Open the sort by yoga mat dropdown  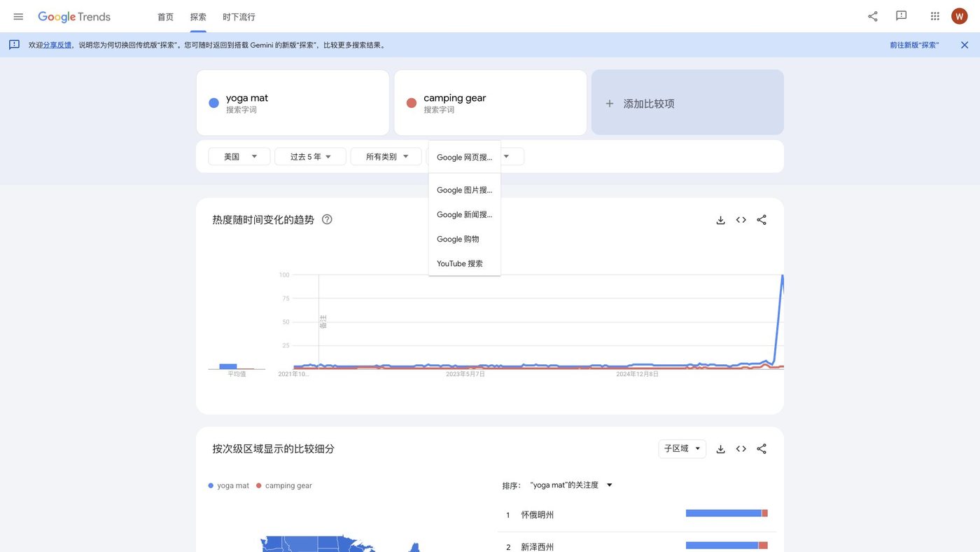pyautogui.click(x=571, y=485)
